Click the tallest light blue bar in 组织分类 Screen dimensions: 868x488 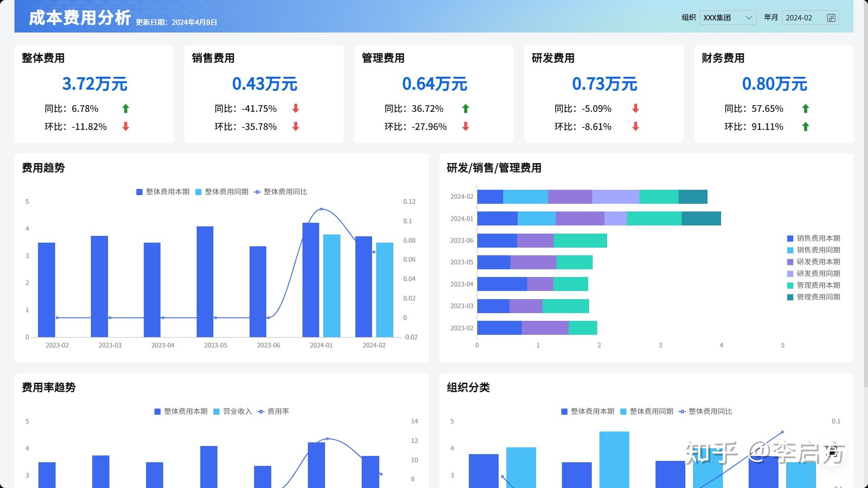614,460
